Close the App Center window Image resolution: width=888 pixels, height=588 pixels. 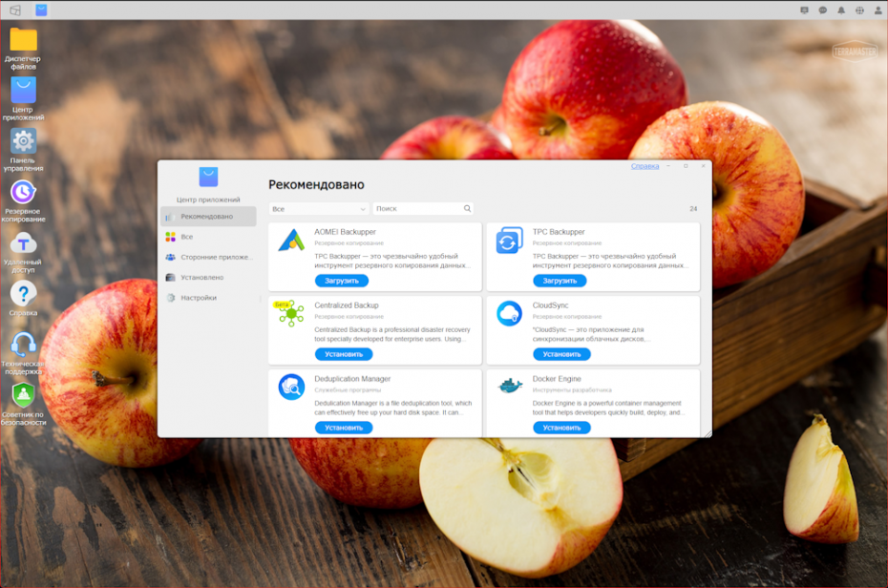(704, 166)
